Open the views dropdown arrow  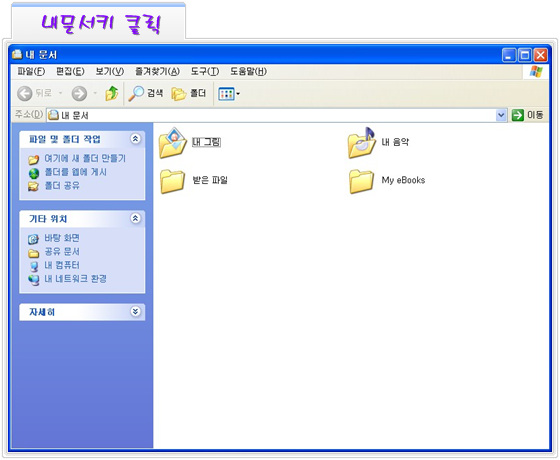coord(238,94)
